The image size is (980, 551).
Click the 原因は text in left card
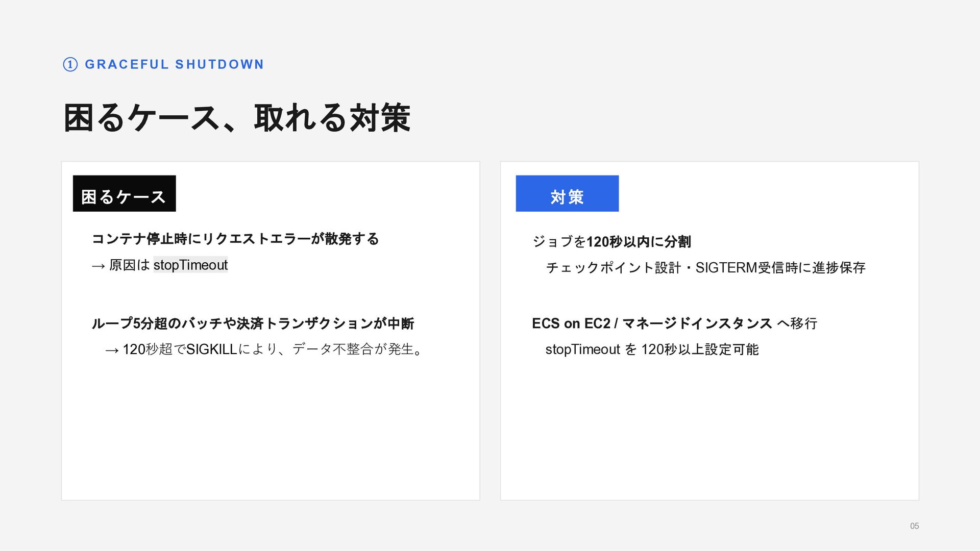coord(129,265)
